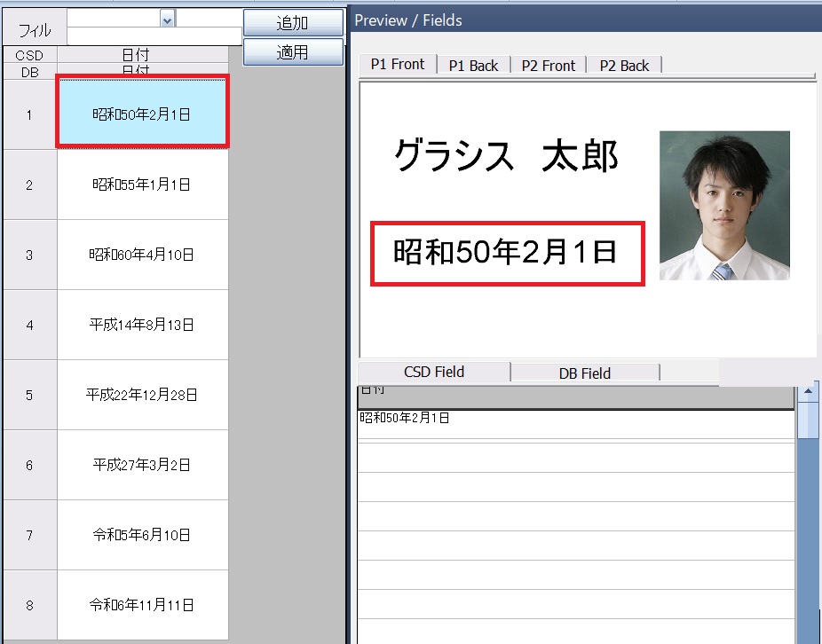Select row 1 date 昭和50年2月1日
This screenshot has width=822, height=644.
click(x=142, y=114)
